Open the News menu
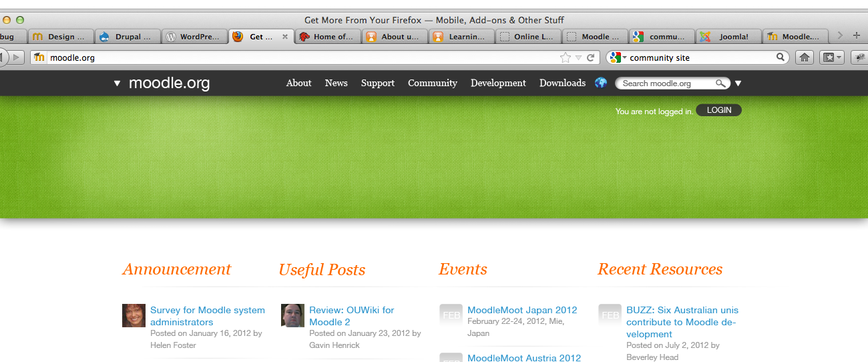Screen dimensions: 868x362 point(336,83)
